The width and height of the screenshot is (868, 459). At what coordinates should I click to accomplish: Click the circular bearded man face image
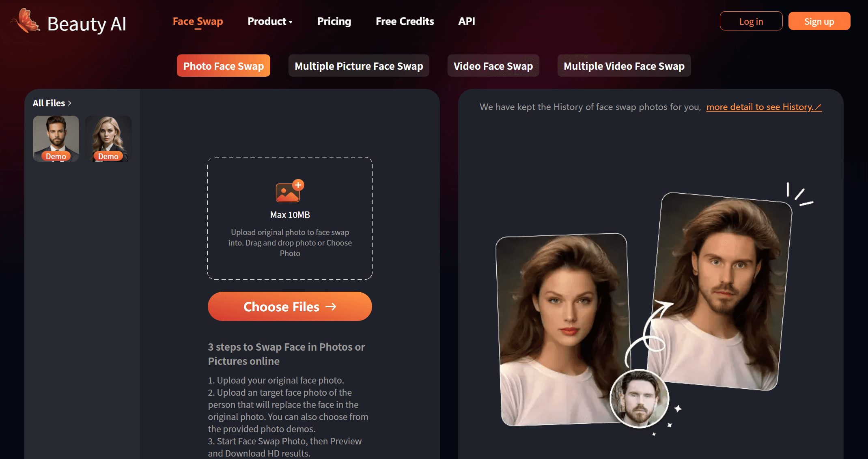[639, 399]
